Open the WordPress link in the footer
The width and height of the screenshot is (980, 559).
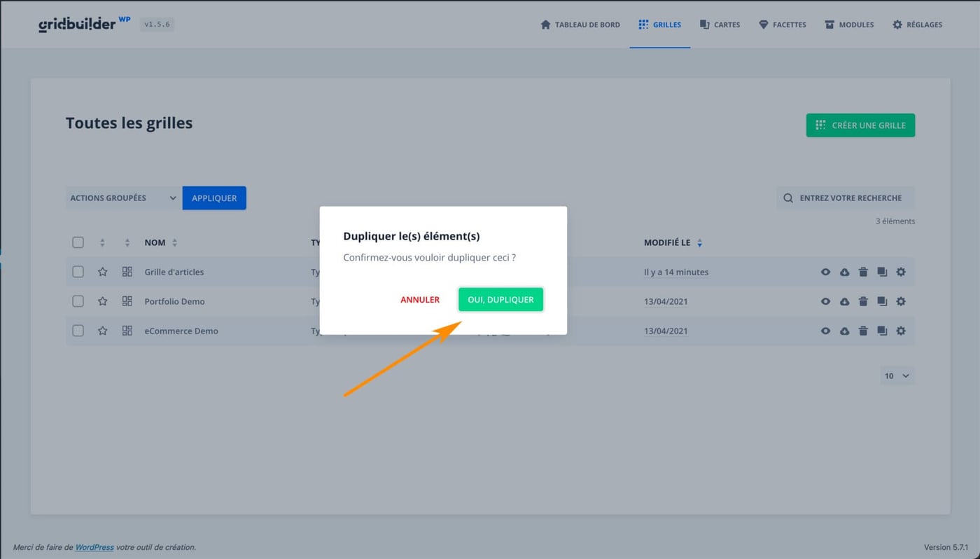94,547
